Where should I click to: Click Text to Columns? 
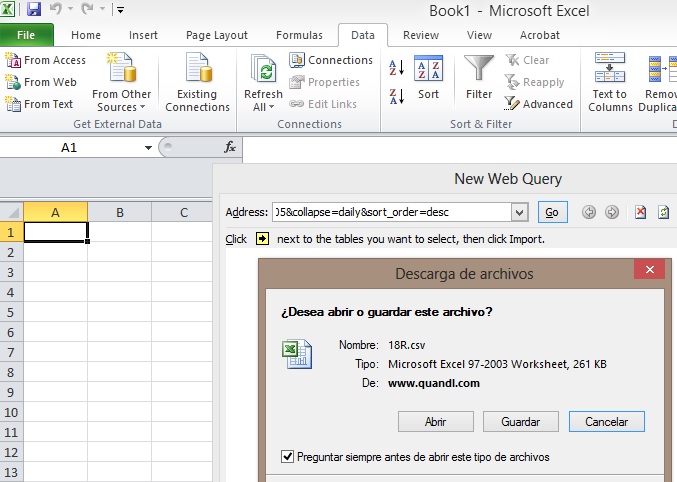610,82
